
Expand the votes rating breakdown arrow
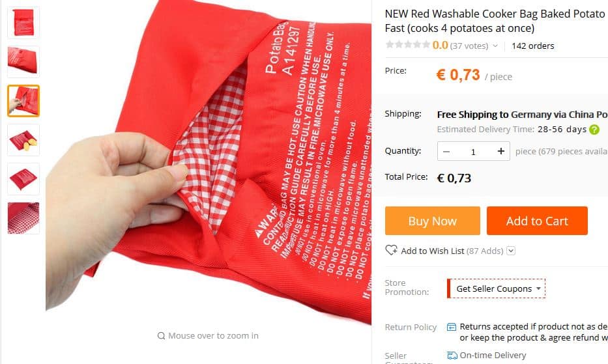point(495,46)
